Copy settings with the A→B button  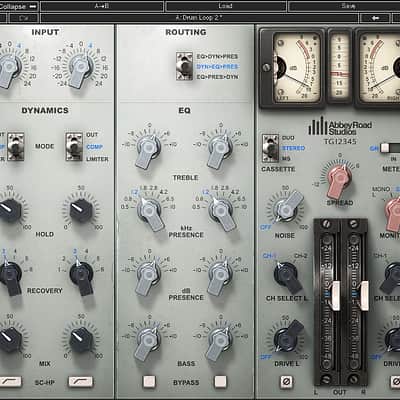(x=102, y=6)
